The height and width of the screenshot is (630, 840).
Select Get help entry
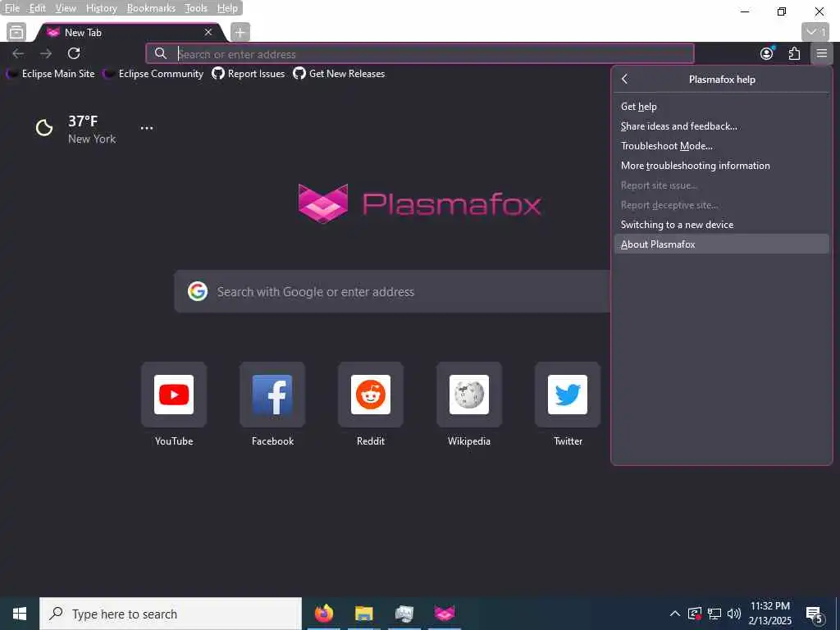(721, 107)
